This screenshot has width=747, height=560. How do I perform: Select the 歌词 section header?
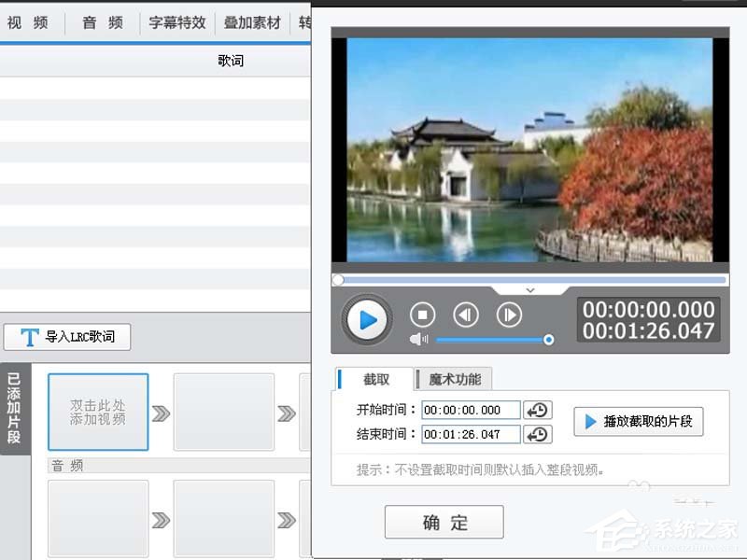click(230, 61)
